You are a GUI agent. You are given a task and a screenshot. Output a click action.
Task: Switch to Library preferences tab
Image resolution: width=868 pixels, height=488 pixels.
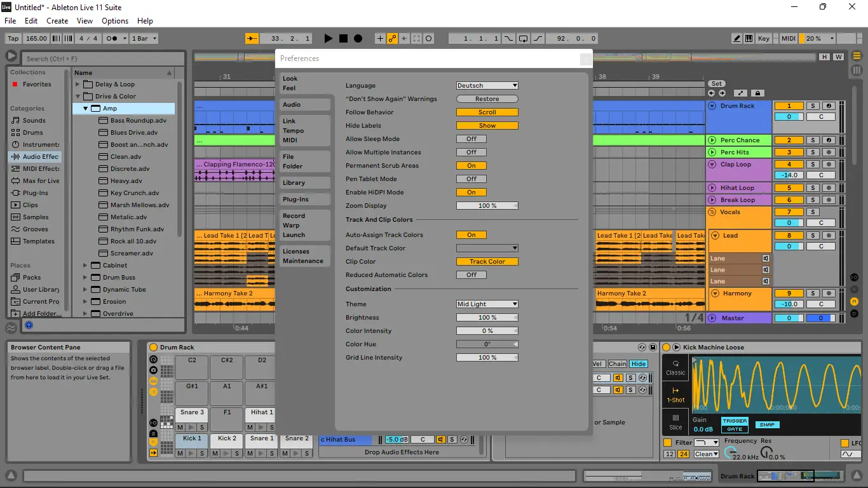tap(305, 183)
